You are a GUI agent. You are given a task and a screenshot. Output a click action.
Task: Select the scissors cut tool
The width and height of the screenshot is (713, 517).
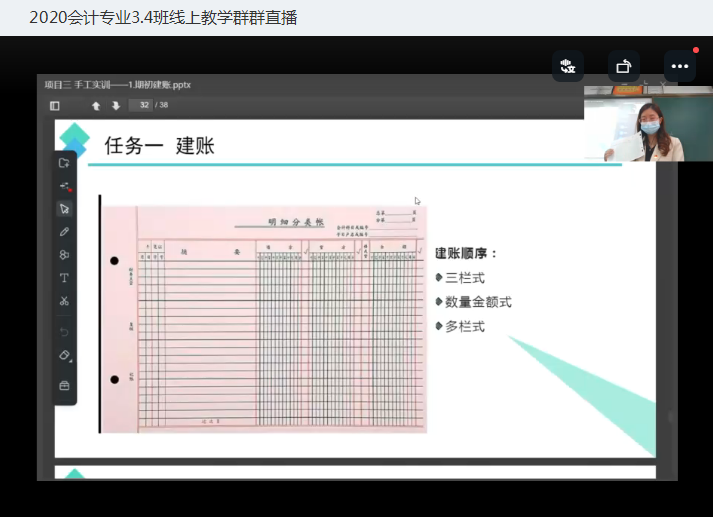tap(64, 301)
